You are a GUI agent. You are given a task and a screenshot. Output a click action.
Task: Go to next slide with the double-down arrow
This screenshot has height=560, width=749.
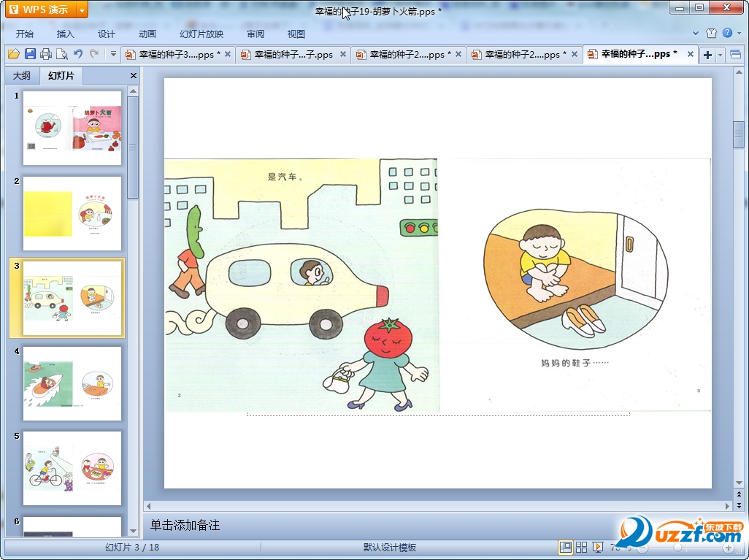739,505
